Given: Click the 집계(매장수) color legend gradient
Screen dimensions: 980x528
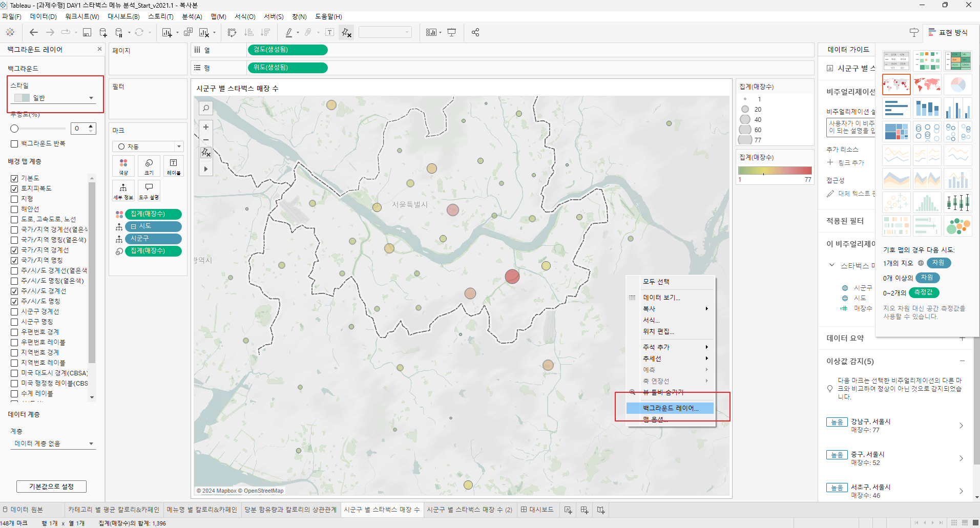Looking at the screenshot, I should (x=775, y=171).
